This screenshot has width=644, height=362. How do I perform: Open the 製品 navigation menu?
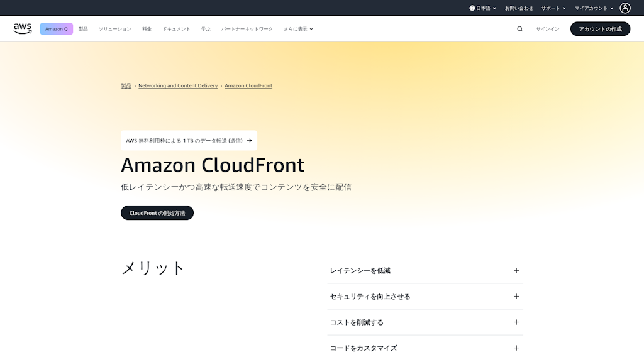pyautogui.click(x=83, y=29)
